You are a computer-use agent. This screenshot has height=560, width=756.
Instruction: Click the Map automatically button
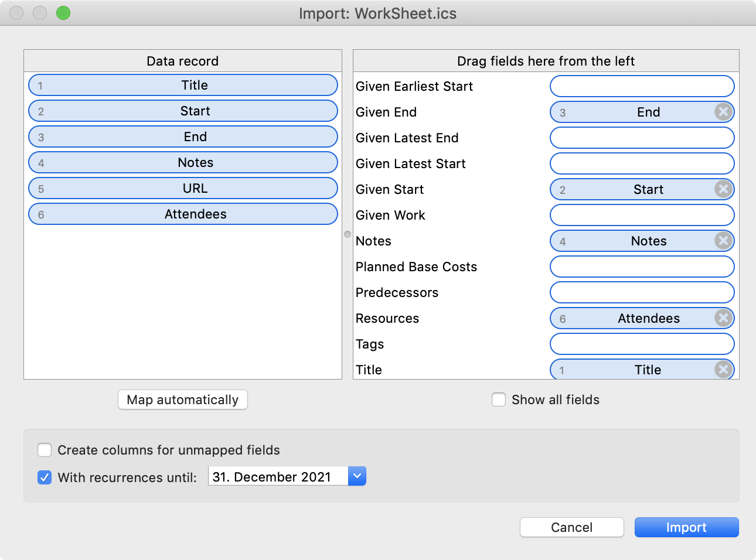[182, 399]
